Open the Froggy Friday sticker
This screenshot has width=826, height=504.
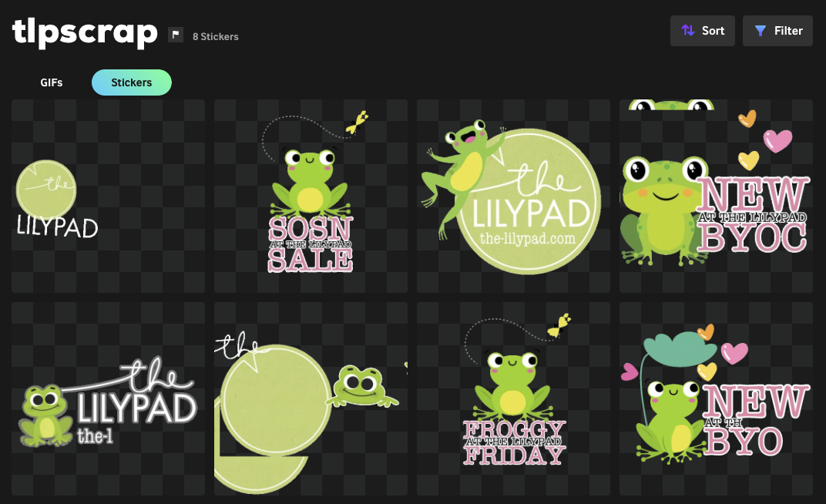click(513, 398)
